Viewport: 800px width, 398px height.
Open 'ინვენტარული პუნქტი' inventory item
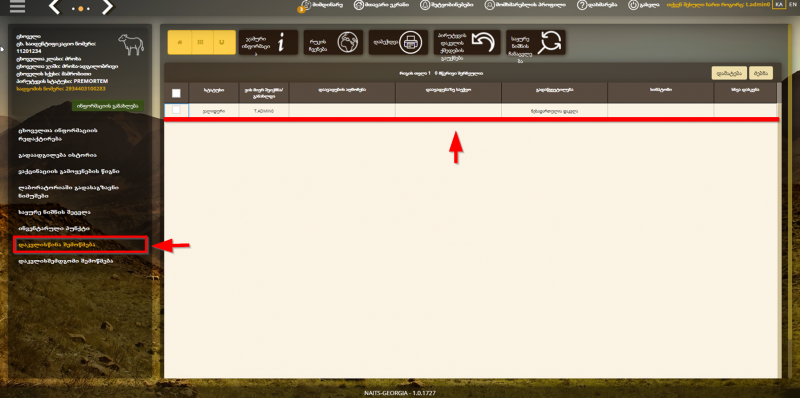tap(54, 228)
